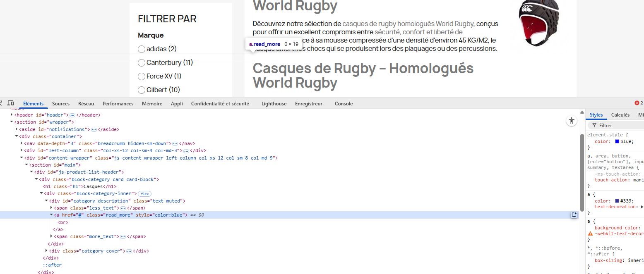Collapse the selected a.read_more node

(x=51, y=215)
